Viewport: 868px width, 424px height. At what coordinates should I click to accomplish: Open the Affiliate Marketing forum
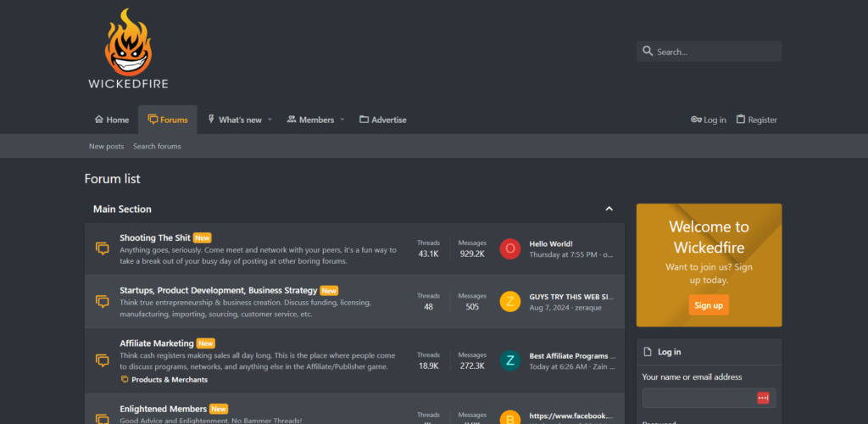(157, 343)
